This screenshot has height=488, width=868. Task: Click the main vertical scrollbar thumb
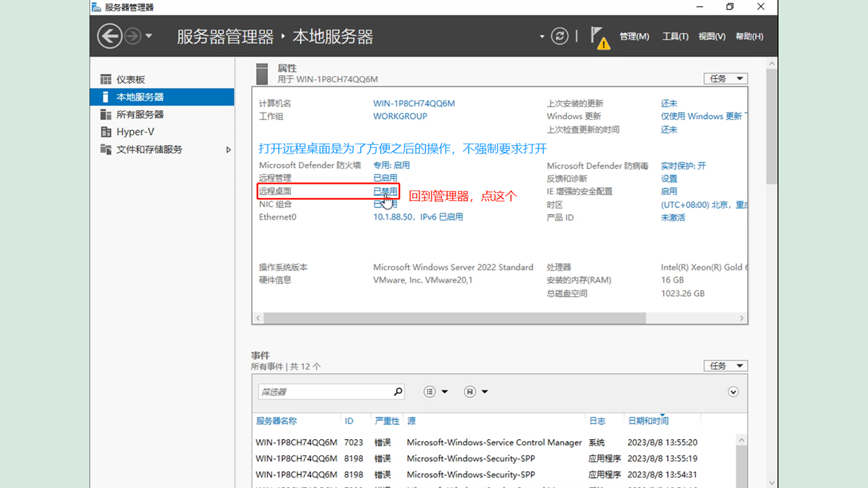click(x=772, y=126)
